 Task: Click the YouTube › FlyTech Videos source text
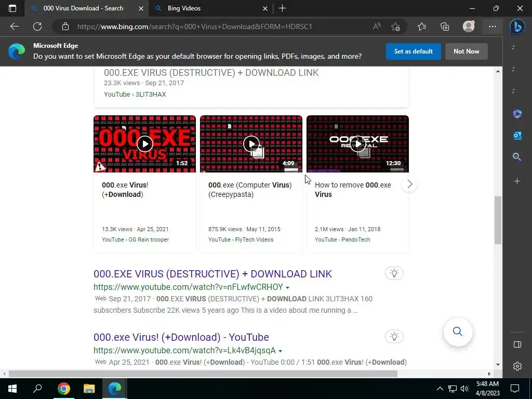click(x=241, y=240)
